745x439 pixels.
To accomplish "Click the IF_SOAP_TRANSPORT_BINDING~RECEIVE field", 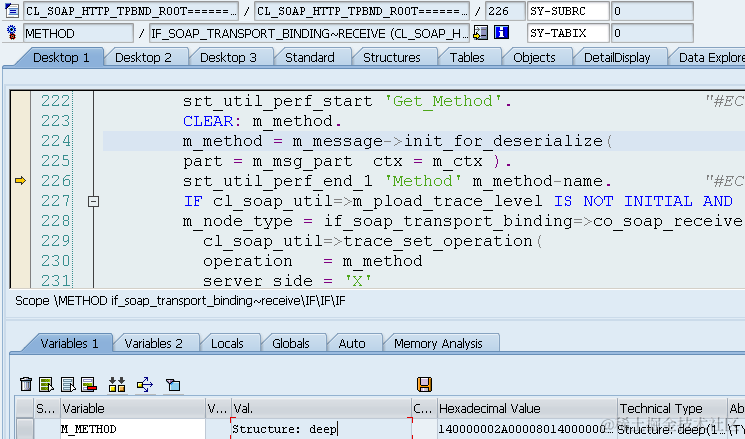I will coord(309,33).
